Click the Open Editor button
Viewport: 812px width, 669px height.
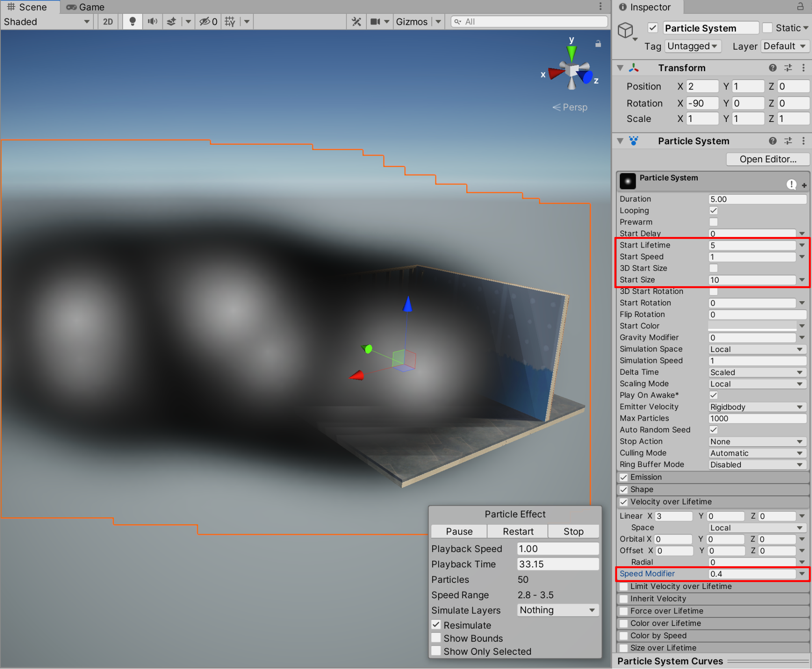(767, 159)
